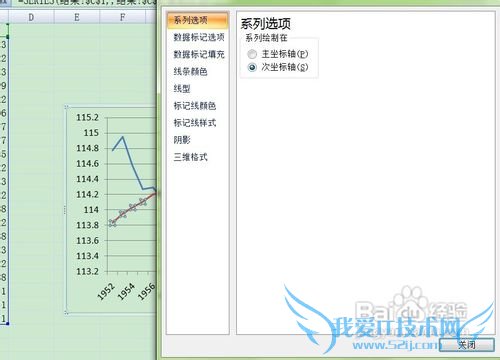Open the 标记线样式 category
Image resolution: width=500 pixels, height=360 pixels.
[x=194, y=123]
